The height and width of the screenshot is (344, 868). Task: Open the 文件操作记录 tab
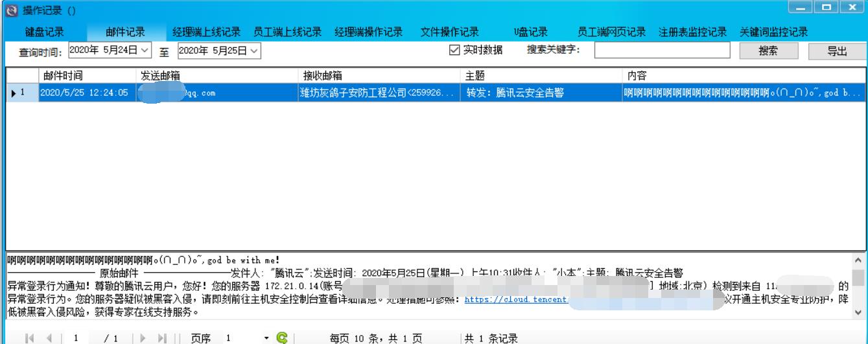click(x=449, y=32)
